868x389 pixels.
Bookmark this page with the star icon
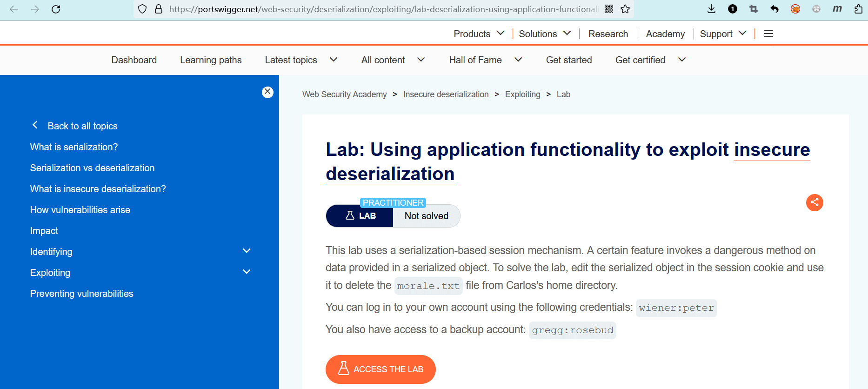pos(625,9)
